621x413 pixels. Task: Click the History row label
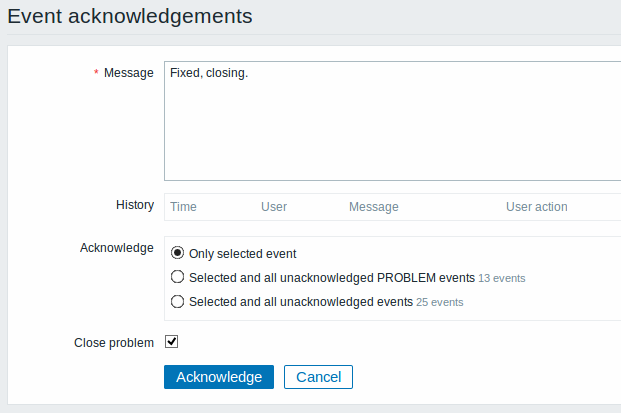[x=135, y=205]
